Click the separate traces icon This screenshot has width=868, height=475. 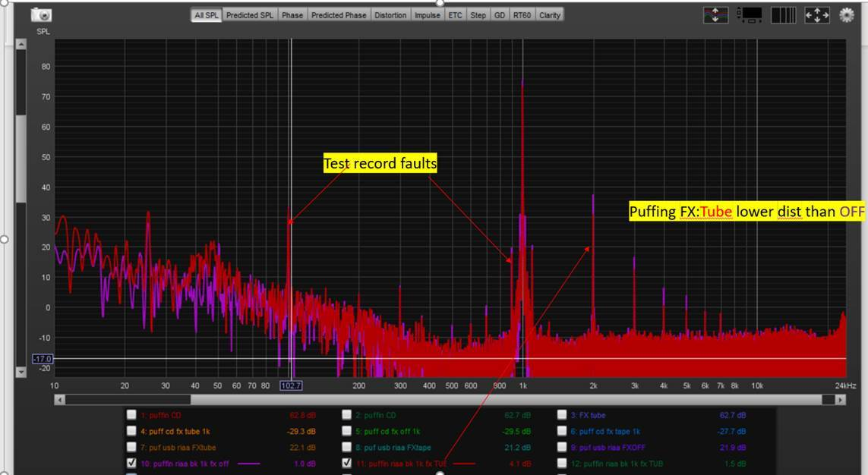coord(716,15)
